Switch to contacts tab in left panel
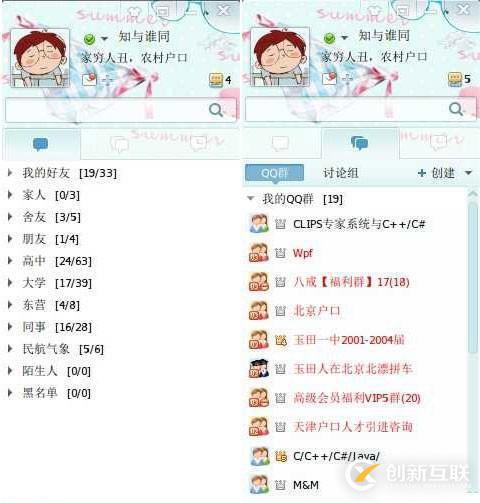Image resolution: width=480 pixels, height=503 pixels. tap(41, 144)
